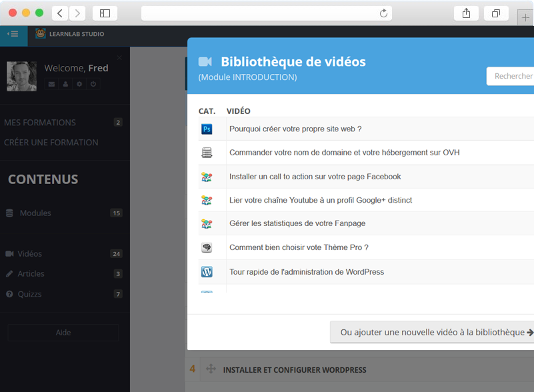Select video Lier votre chaîne Youtube
This screenshot has width=534, height=392.
(x=321, y=200)
